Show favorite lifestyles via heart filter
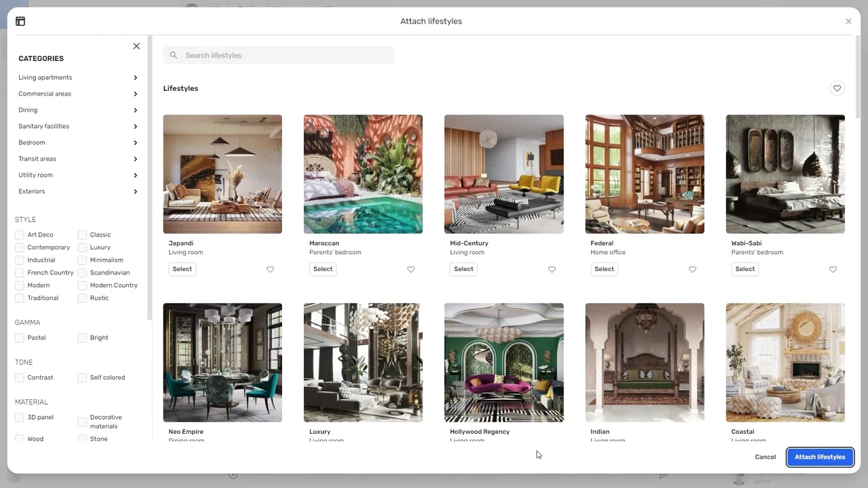This screenshot has width=868, height=488. tap(837, 88)
